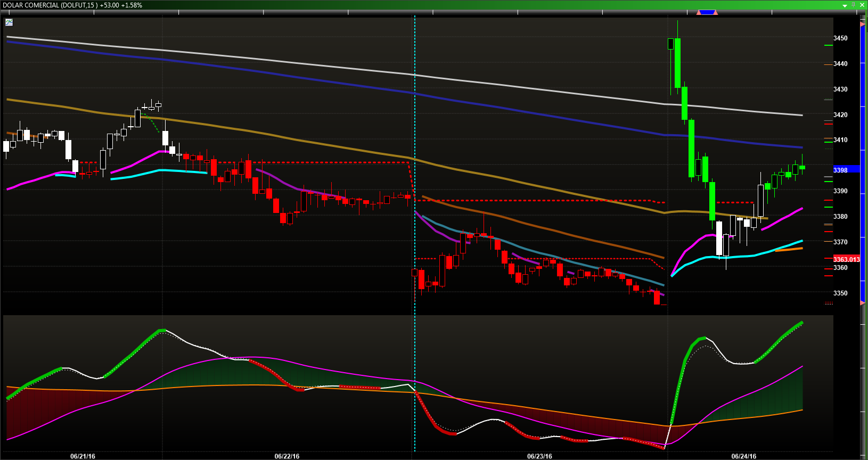Viewport: 868px width, 460px height.
Task: Click left pink triangle of horizontal range slider
Action: pyautogui.click(x=699, y=12)
